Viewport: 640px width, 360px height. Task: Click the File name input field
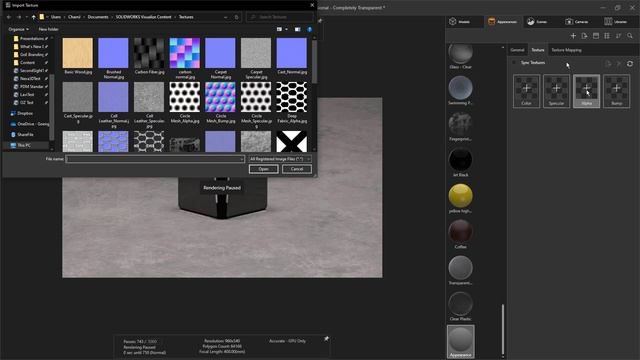tap(155, 159)
